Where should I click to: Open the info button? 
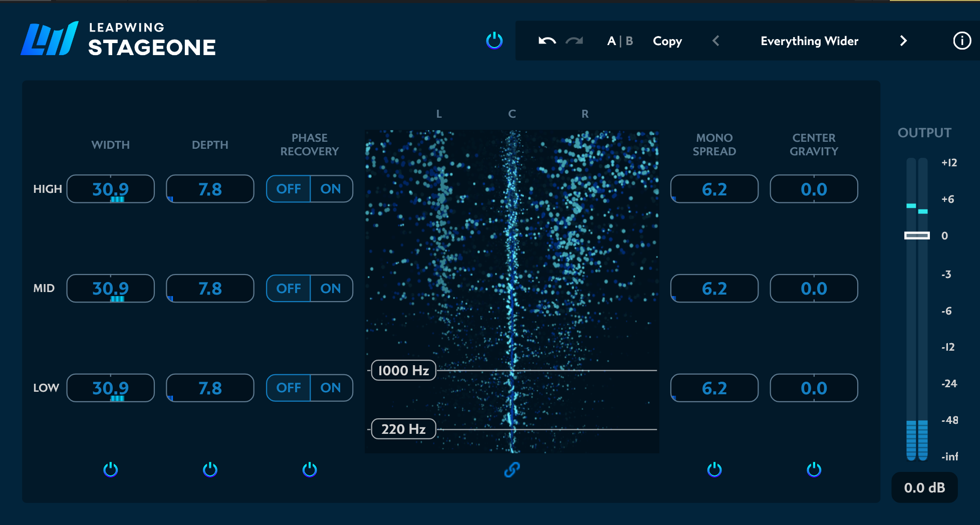(962, 41)
